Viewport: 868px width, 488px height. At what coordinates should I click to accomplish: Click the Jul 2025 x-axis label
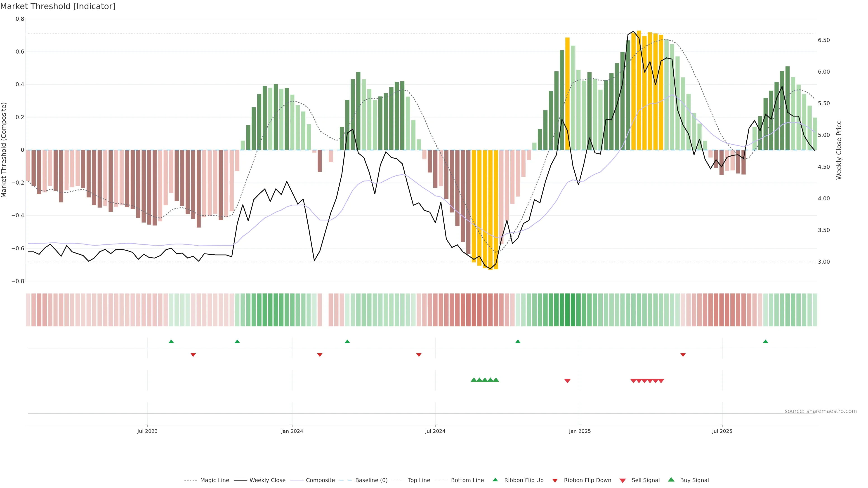click(722, 431)
